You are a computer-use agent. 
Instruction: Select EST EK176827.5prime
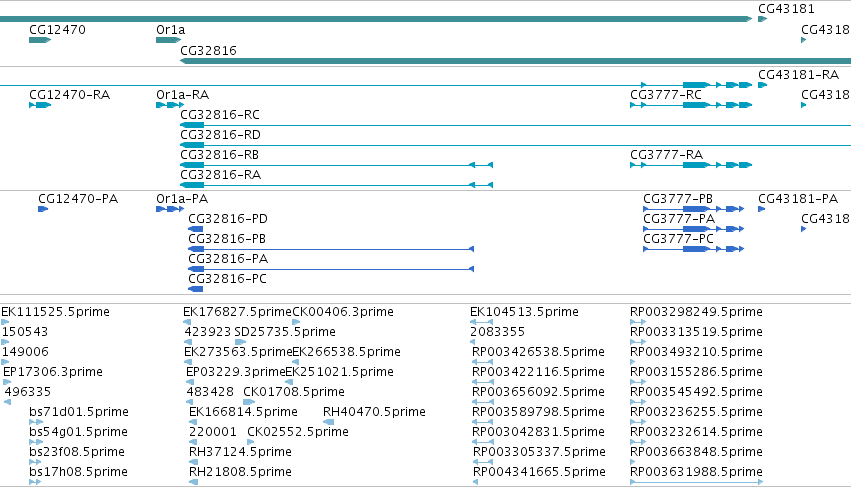pyautogui.click(x=237, y=312)
